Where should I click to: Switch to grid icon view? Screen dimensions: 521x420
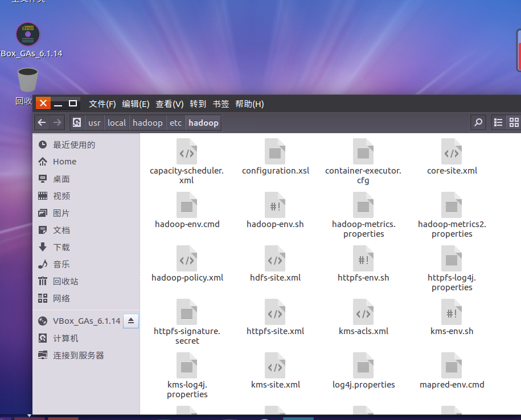(x=514, y=122)
